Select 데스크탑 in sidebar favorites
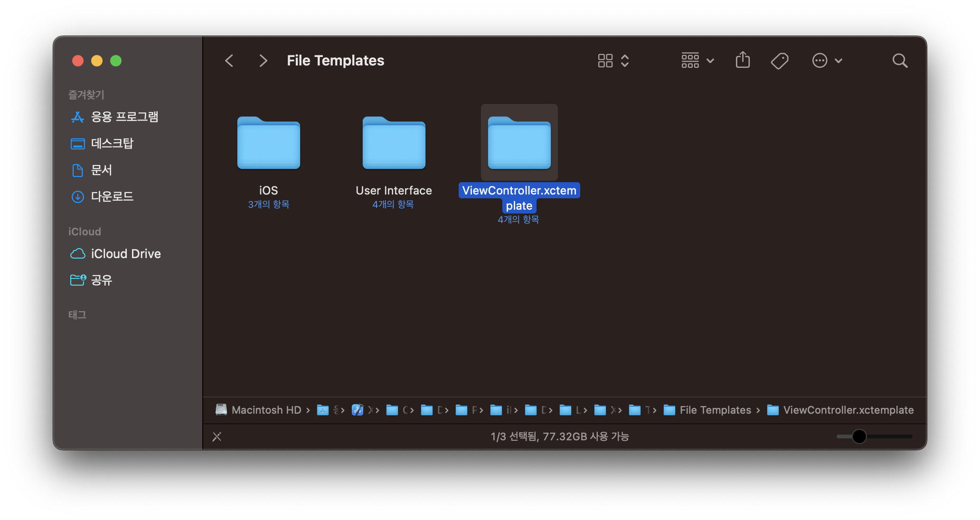Viewport: 980px width, 520px height. click(112, 143)
